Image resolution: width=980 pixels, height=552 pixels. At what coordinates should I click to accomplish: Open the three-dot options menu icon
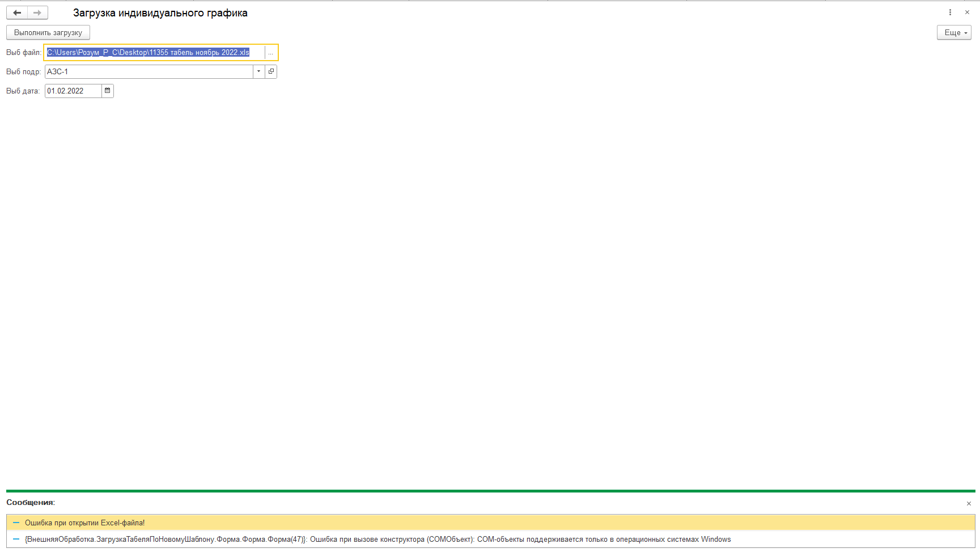(x=950, y=12)
